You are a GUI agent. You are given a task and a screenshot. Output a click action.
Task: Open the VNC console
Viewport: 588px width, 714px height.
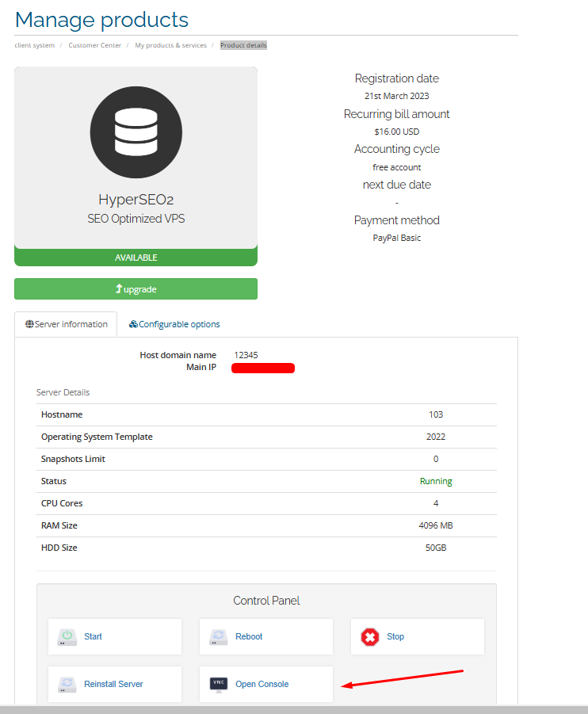266,685
